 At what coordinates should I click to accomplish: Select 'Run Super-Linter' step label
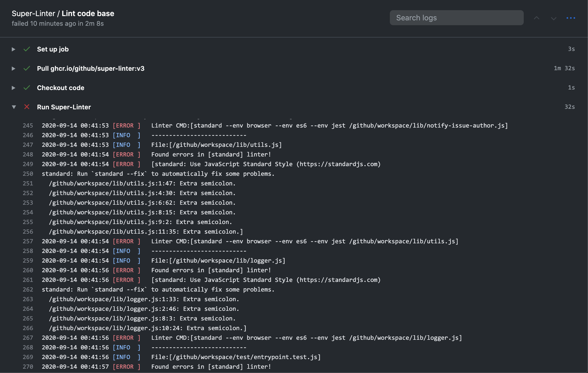tap(64, 106)
